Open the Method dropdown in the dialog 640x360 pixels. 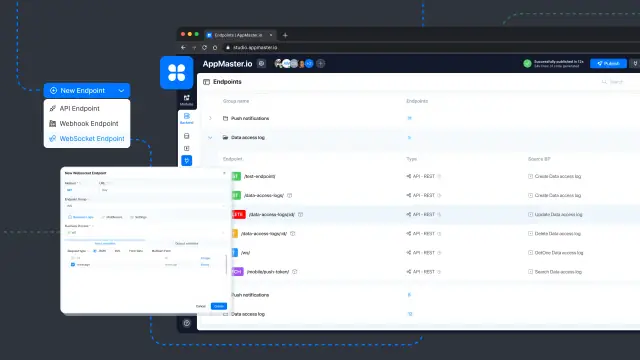[x=80, y=190]
